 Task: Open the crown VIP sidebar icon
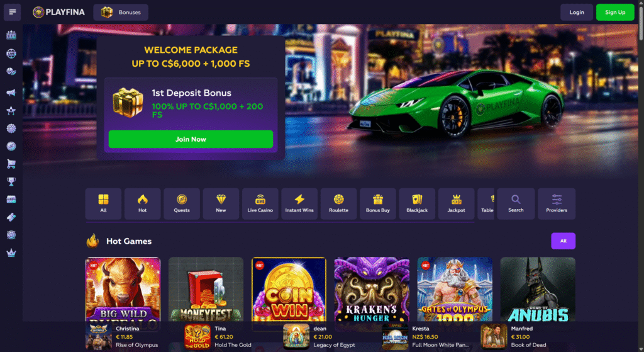11,253
